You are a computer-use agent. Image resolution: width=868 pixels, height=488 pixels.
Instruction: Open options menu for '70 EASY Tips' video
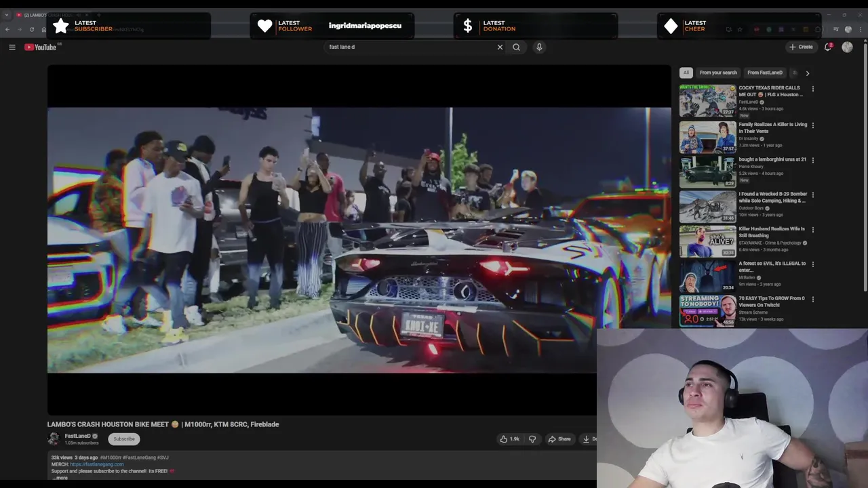pyautogui.click(x=812, y=300)
